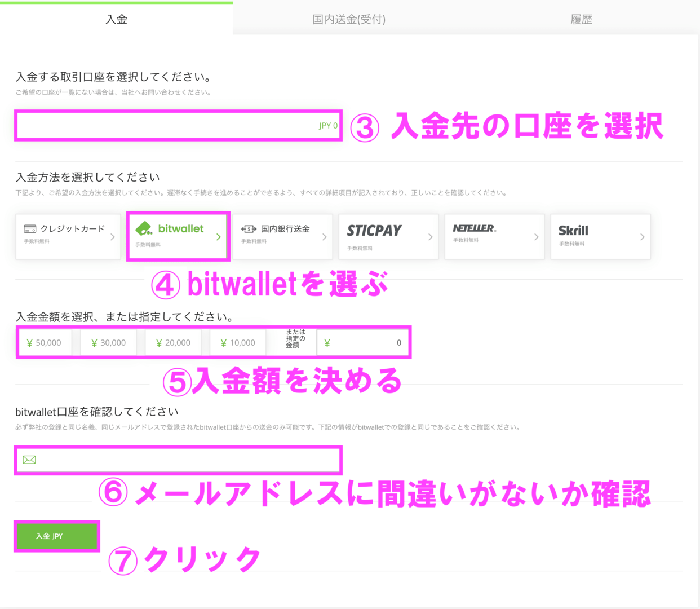
Task: Expand the NETELLER chevron arrow
Action: point(537,237)
